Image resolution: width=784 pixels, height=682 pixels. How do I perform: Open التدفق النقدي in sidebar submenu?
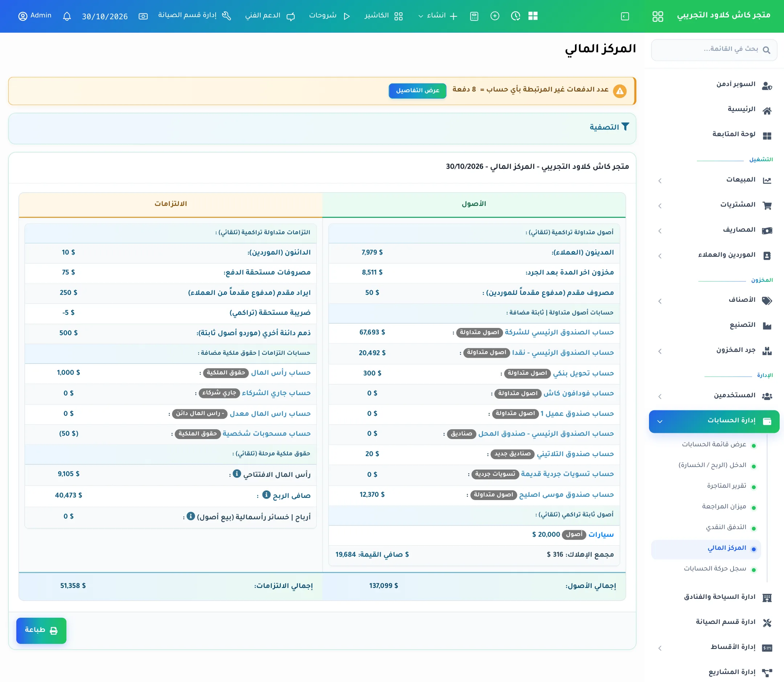click(x=726, y=527)
